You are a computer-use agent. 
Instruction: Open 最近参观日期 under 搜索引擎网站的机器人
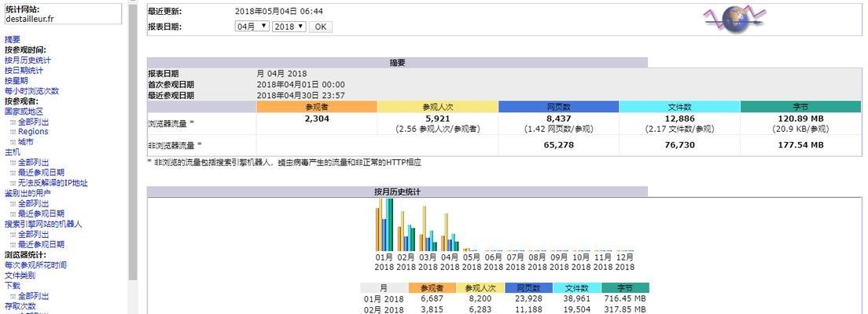[x=41, y=244]
